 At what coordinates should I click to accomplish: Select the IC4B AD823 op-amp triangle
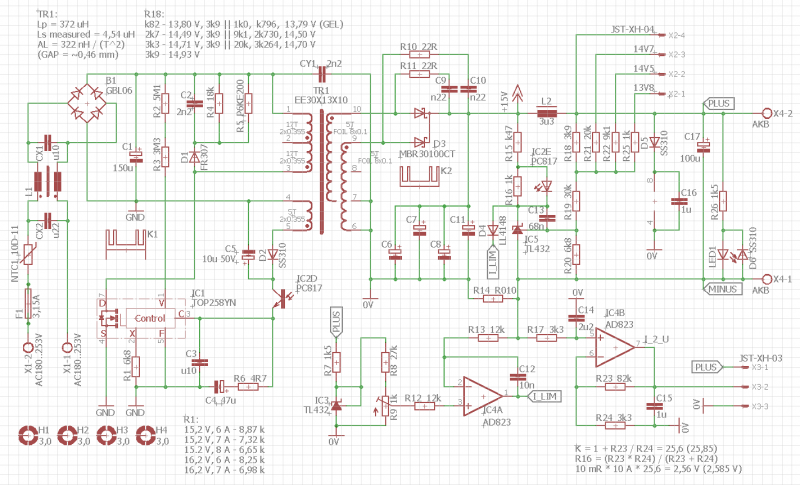click(614, 346)
